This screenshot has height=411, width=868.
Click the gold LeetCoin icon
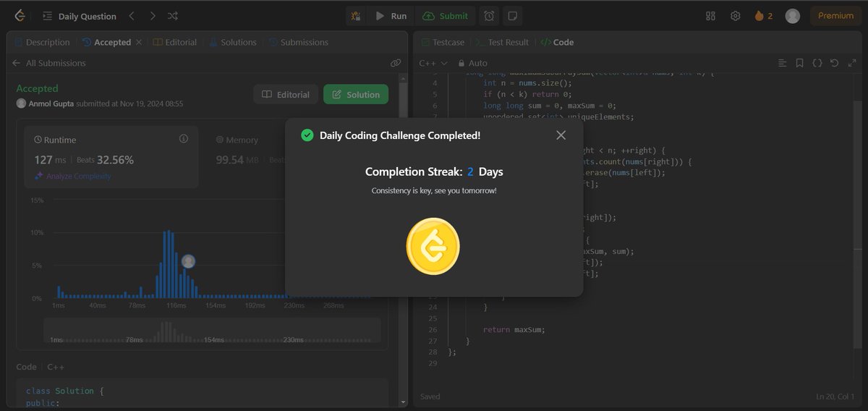pyautogui.click(x=433, y=247)
